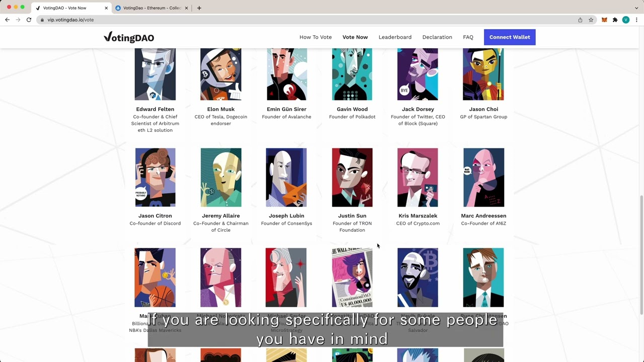This screenshot has height=362, width=644.
Task: Switch to the VotingDAO - Vote Now tab
Action: pos(71,8)
